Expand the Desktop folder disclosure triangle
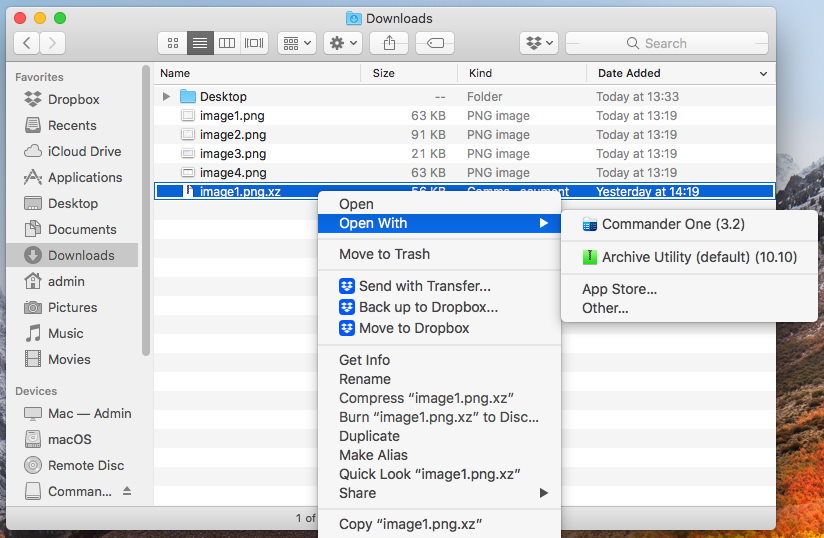The image size is (824, 538). pyautogui.click(x=166, y=97)
